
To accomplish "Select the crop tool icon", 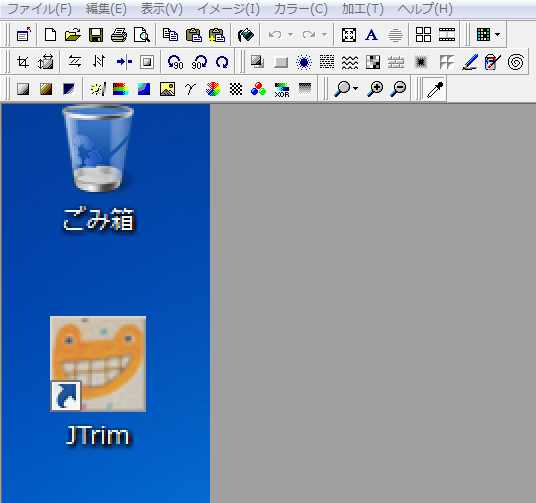I will tap(23, 62).
